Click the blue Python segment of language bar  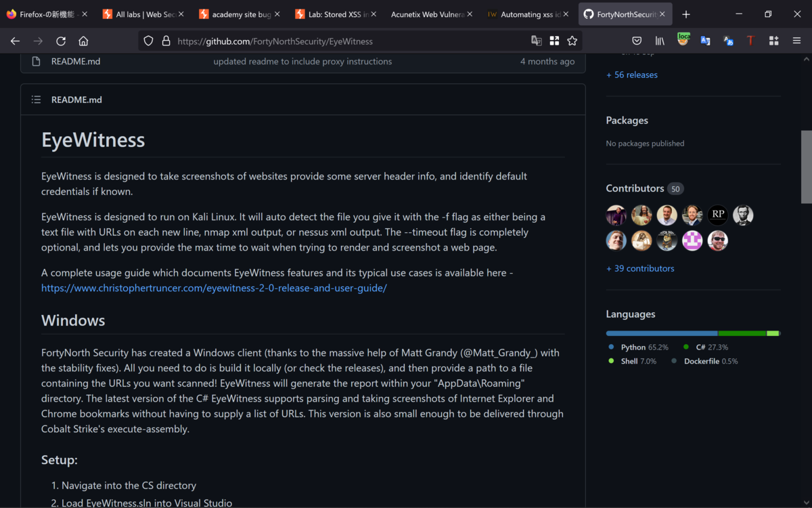click(662, 333)
